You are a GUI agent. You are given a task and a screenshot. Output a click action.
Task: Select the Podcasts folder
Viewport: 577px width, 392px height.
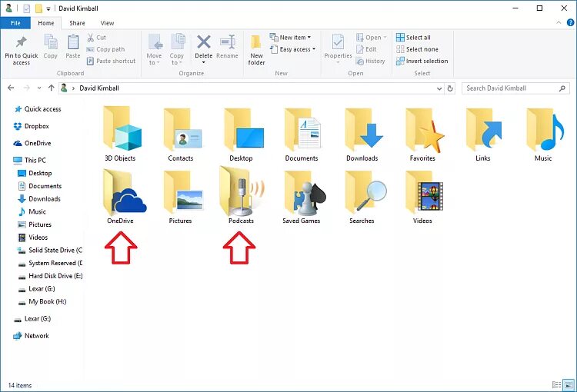241,196
